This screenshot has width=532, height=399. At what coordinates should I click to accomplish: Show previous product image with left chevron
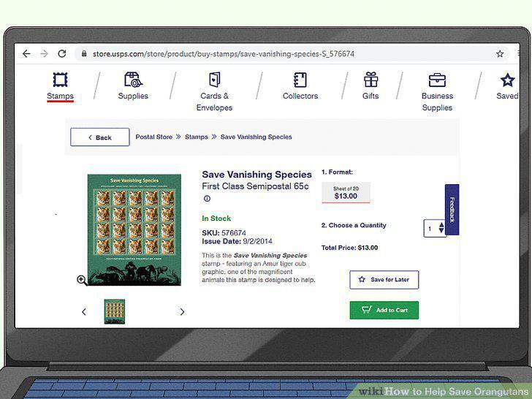tap(84, 312)
